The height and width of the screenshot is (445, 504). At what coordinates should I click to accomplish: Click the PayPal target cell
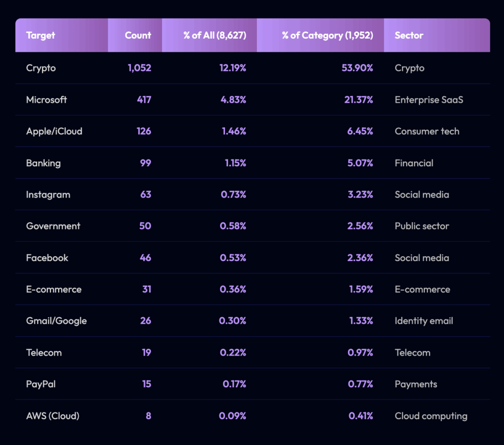[41, 384]
